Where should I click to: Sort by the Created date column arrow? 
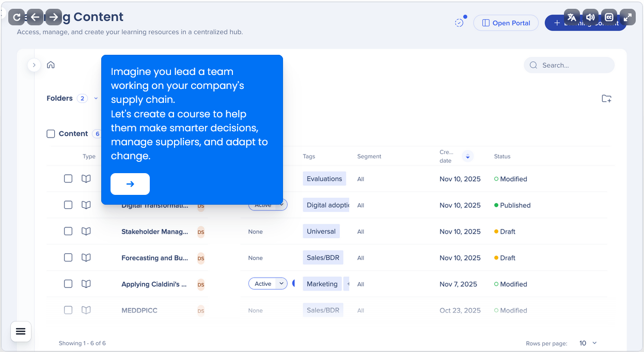pos(468,156)
